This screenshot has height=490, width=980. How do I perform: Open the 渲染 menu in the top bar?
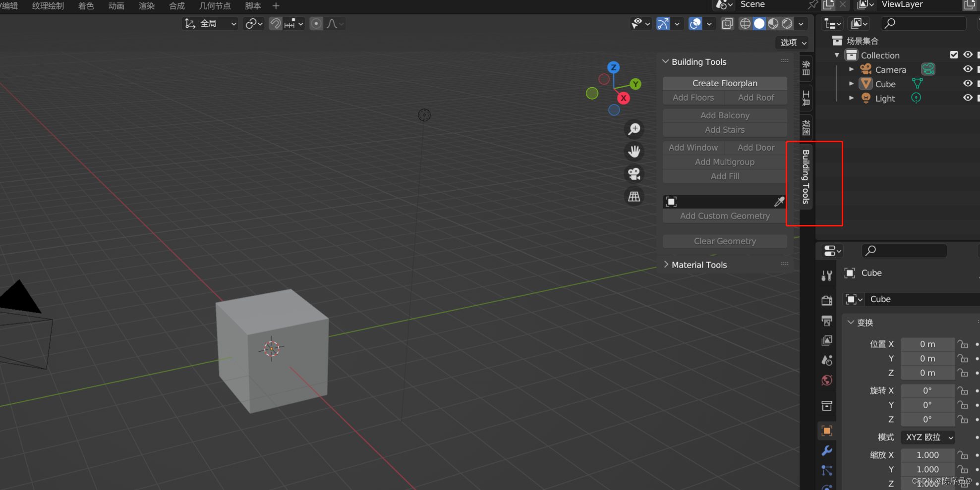tap(146, 6)
